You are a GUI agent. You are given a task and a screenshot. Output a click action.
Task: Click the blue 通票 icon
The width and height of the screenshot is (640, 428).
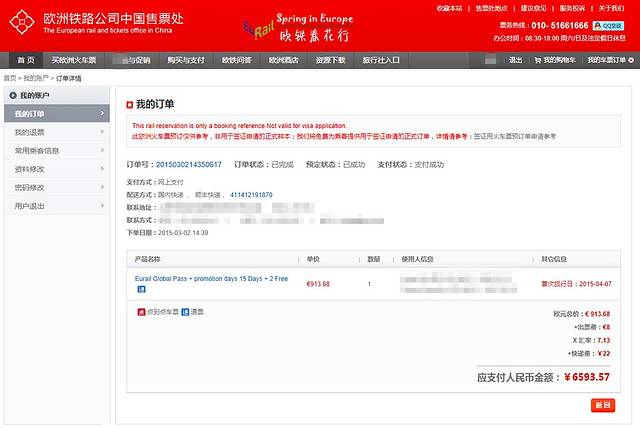186,312
